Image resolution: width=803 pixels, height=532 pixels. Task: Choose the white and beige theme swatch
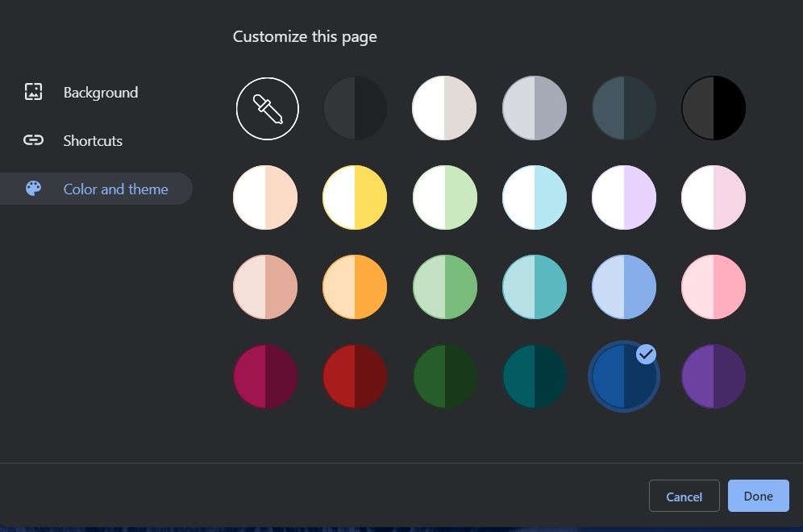point(444,108)
